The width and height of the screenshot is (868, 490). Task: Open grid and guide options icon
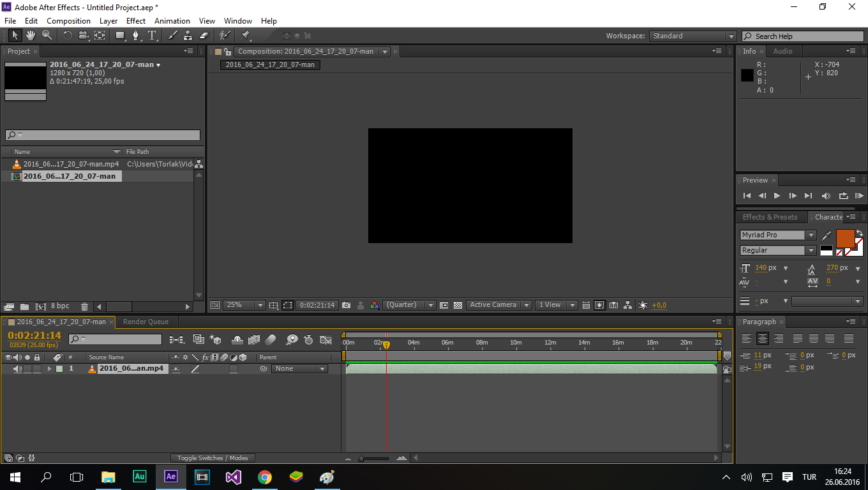tap(274, 305)
